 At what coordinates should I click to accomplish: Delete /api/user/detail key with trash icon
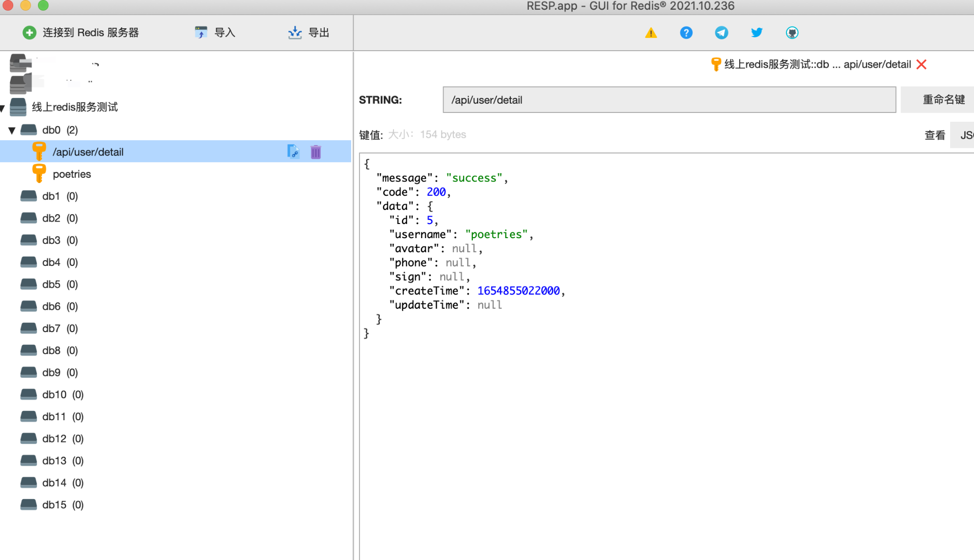coord(316,152)
